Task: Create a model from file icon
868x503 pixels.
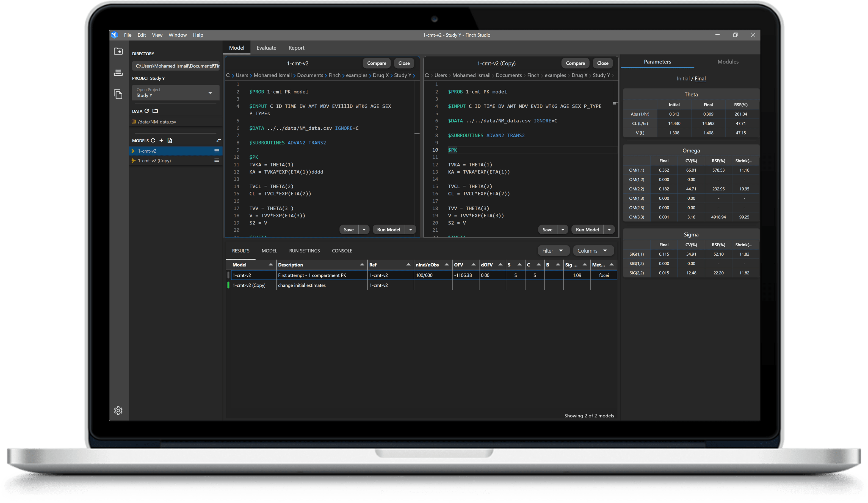Action: click(x=170, y=140)
